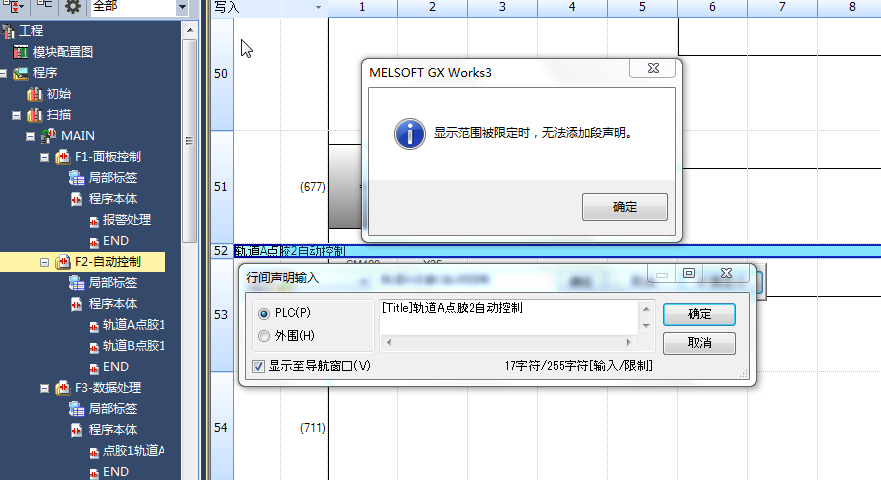Open the 全部 filter dropdown arrow
Viewport: 881px width, 480px height.
click(x=182, y=7)
